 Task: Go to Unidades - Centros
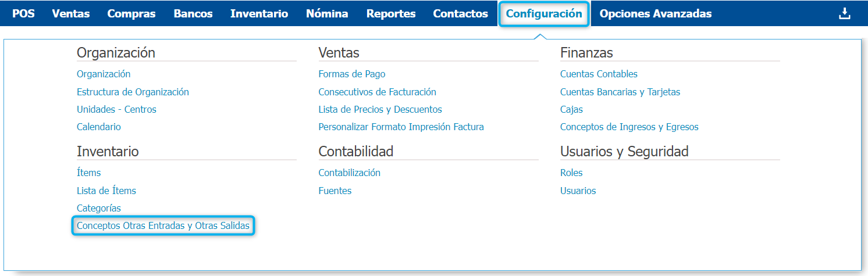click(116, 109)
